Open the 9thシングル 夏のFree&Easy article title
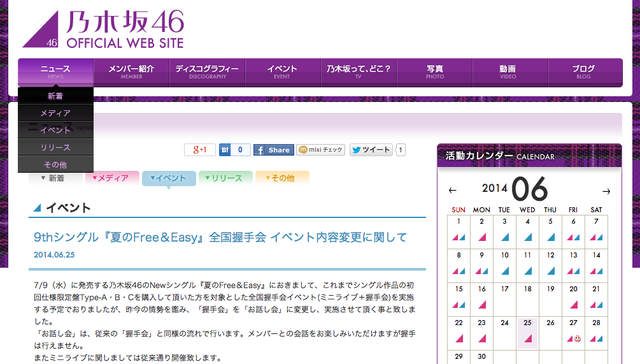The image size is (640, 364). (220, 237)
